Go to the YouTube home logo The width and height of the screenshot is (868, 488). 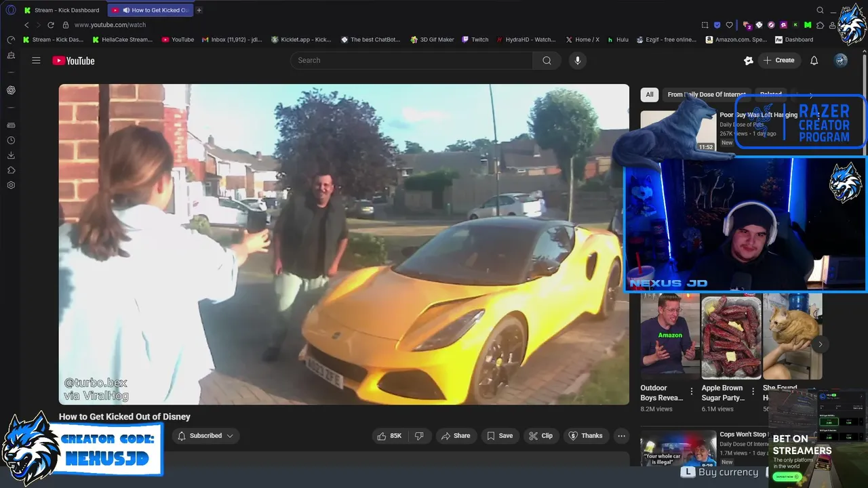coord(73,60)
